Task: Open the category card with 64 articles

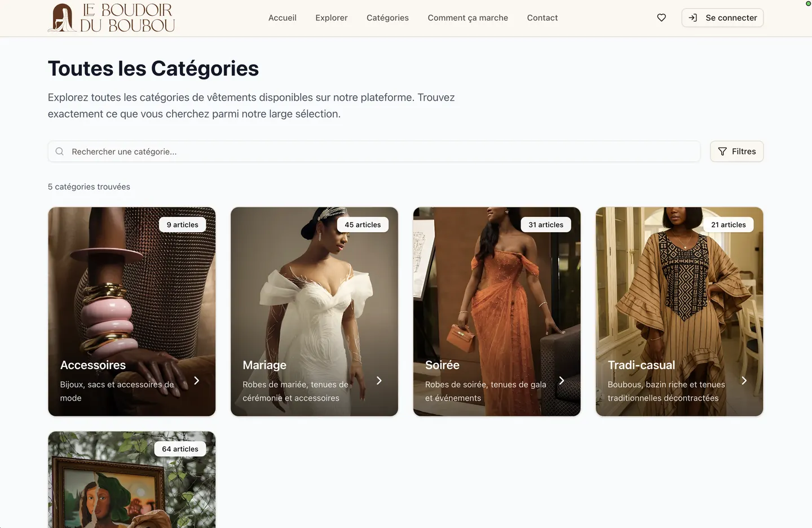Action: click(x=132, y=480)
